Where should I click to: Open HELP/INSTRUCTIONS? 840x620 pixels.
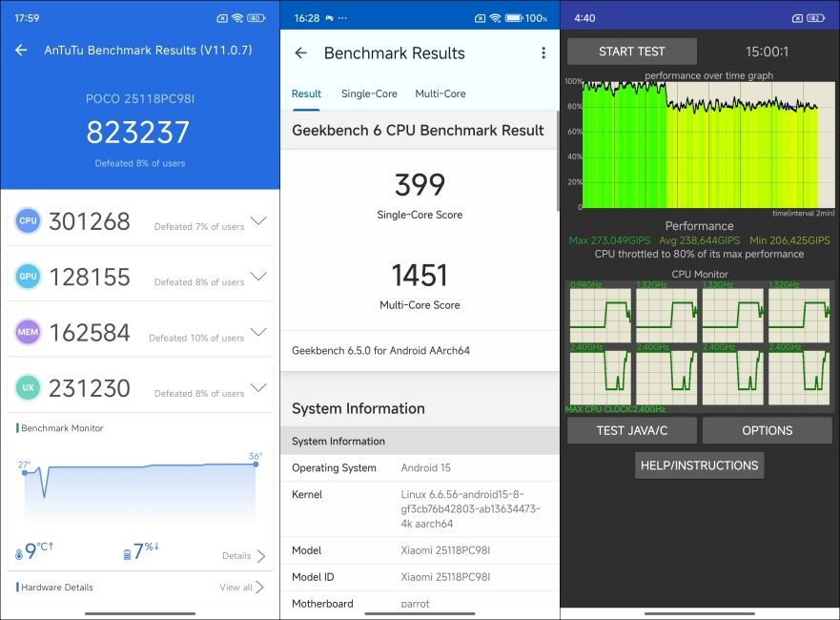pos(699,465)
